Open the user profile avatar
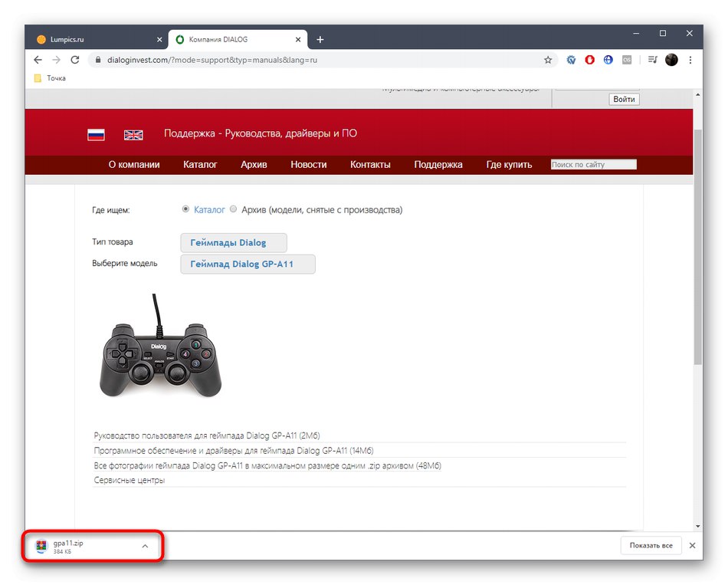Screen dimensions: 728x585 [x=671, y=60]
